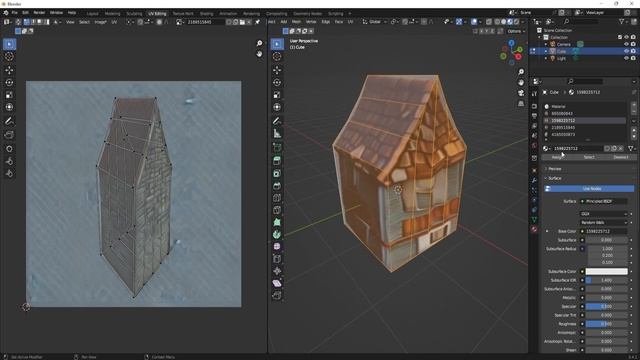
Task: Expand the Preview panel in material properties
Action: [x=555, y=169]
